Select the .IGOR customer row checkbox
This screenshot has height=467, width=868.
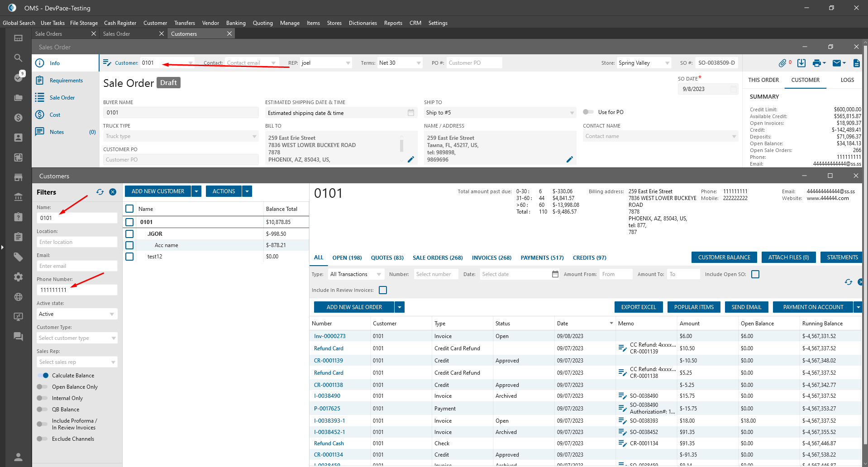click(129, 234)
